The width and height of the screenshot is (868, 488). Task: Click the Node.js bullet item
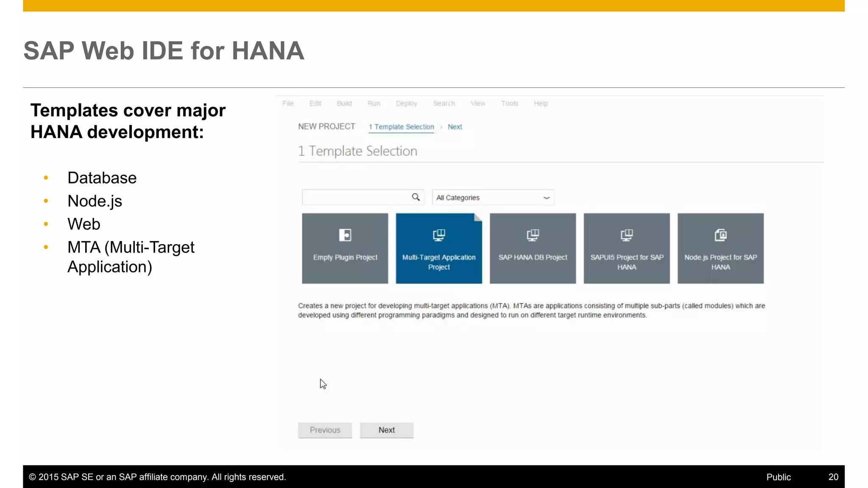pos(95,201)
